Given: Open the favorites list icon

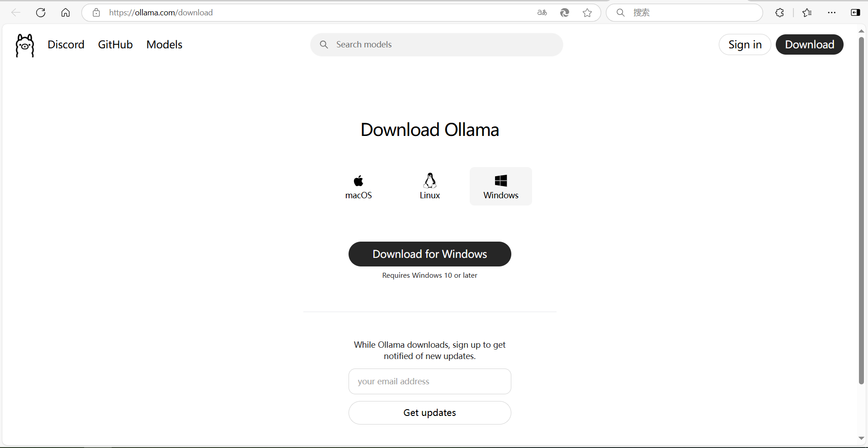Looking at the screenshot, I should [x=807, y=13].
